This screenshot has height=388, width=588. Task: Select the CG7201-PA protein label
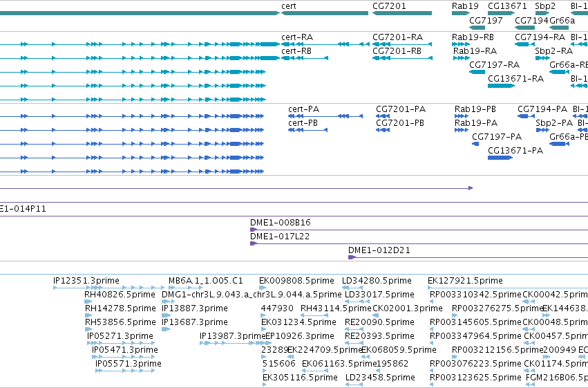pyautogui.click(x=401, y=109)
